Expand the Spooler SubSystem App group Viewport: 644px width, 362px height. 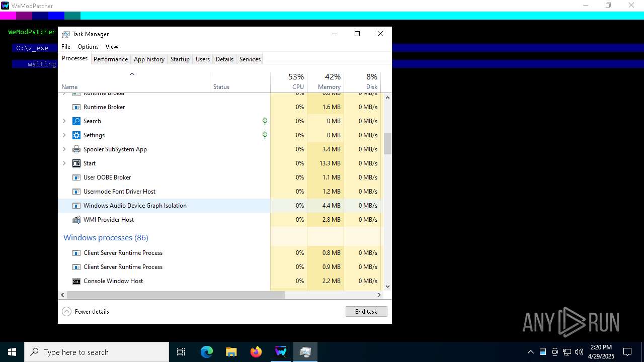[64, 149]
